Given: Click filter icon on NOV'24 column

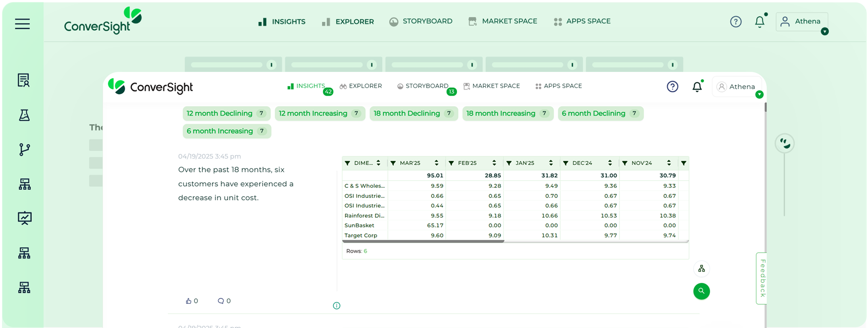Looking at the screenshot, I should [x=625, y=163].
